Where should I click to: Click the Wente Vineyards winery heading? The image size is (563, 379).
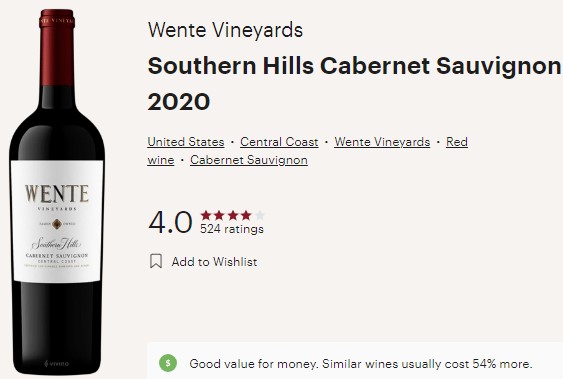(225, 30)
